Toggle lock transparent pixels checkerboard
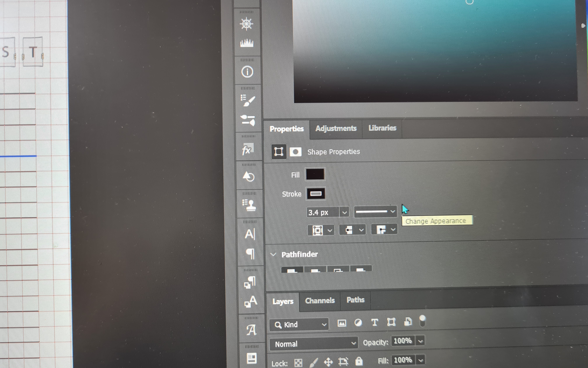Image resolution: width=588 pixels, height=368 pixels. pos(298,363)
